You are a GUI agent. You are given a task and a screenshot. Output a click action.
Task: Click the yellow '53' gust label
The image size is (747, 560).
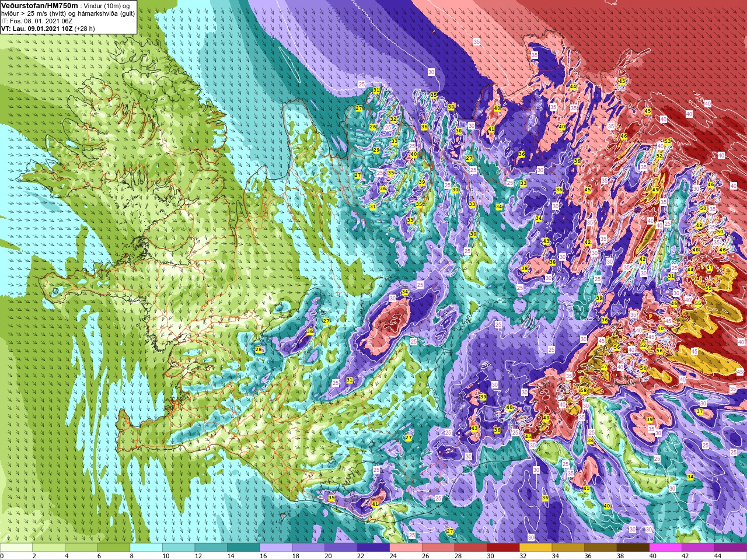click(667, 142)
